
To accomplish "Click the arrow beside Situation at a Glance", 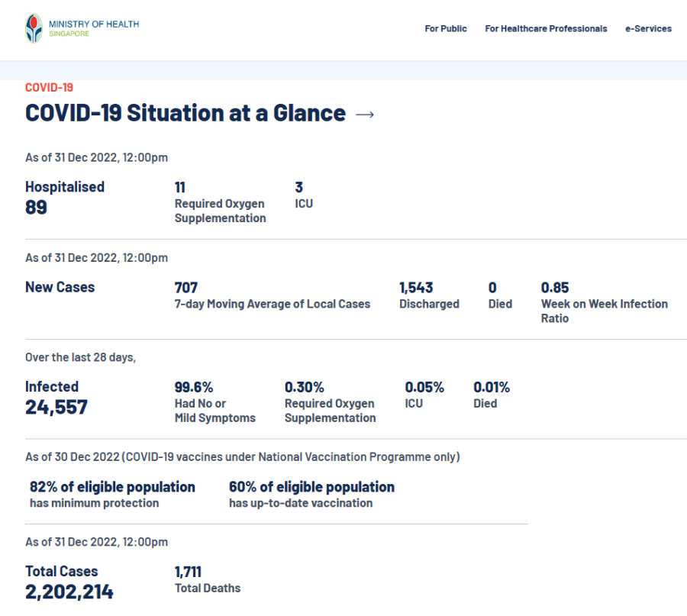I will (365, 114).
